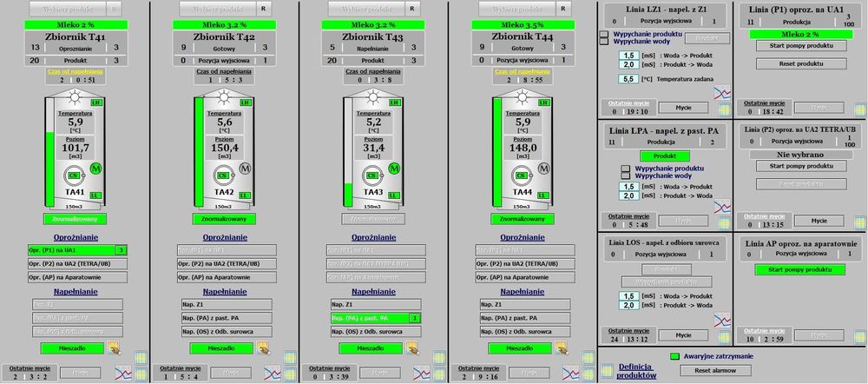This screenshot has width=868, height=384.
Task: Click the table icon in Linia LPA panel
Action: tap(725, 224)
